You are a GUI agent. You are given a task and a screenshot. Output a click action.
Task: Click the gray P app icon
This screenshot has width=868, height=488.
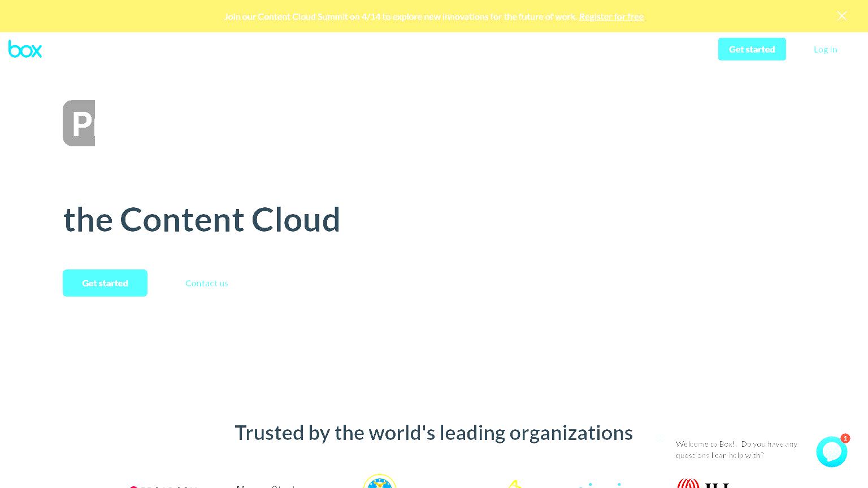tap(79, 123)
